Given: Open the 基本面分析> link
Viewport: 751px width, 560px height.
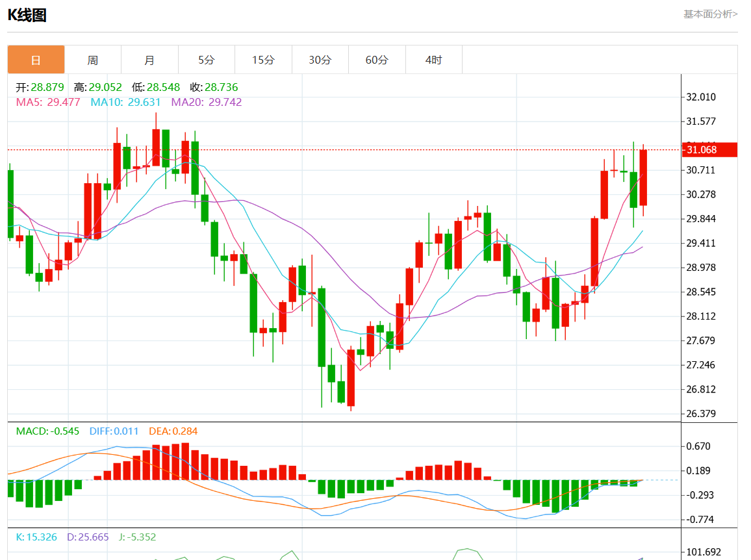Looking at the screenshot, I should click(x=710, y=14).
